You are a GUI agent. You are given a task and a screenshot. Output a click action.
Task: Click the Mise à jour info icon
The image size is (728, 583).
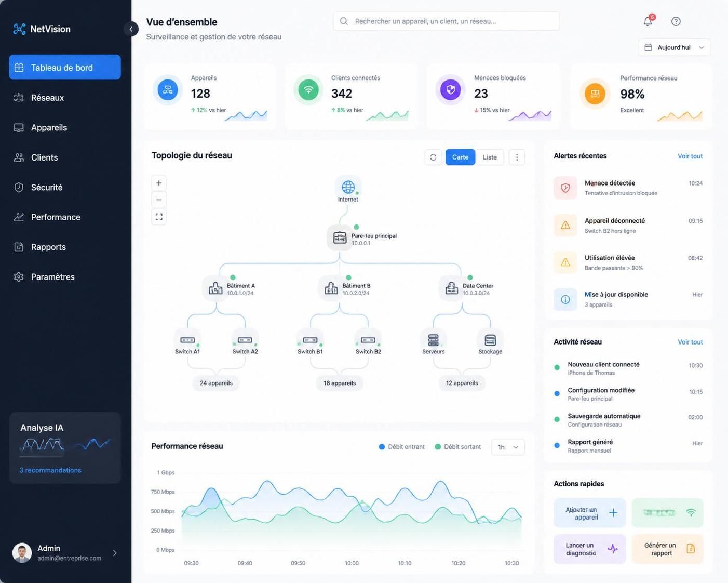pyautogui.click(x=565, y=299)
